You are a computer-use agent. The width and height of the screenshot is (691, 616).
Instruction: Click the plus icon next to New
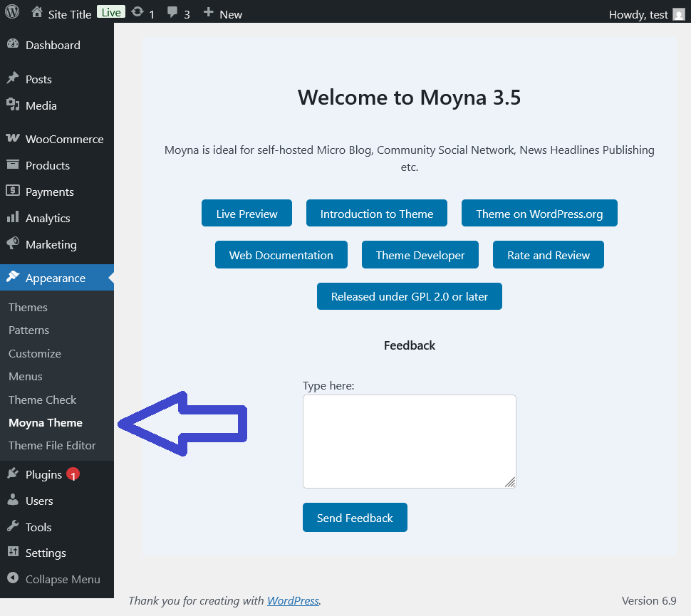tap(209, 12)
